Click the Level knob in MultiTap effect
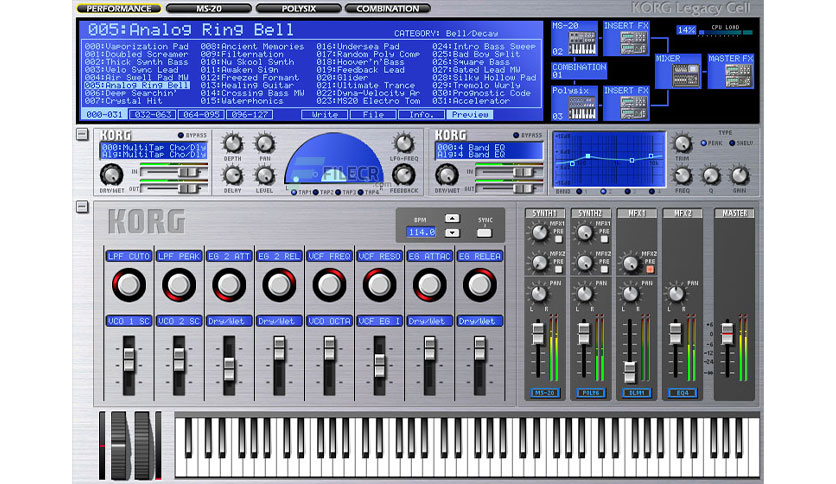Image resolution: width=836 pixels, height=484 pixels. 264,175
